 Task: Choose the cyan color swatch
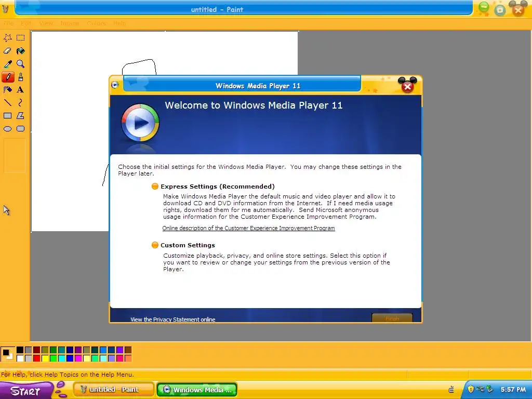(x=61, y=358)
